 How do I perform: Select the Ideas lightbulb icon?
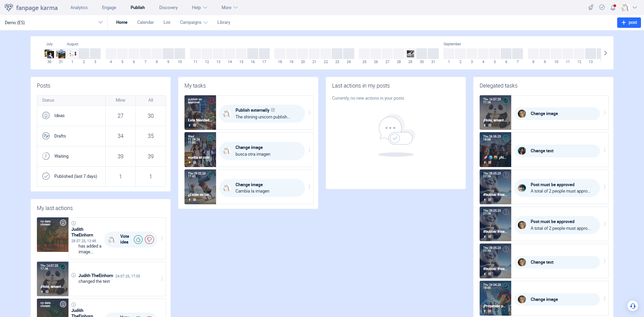click(46, 115)
